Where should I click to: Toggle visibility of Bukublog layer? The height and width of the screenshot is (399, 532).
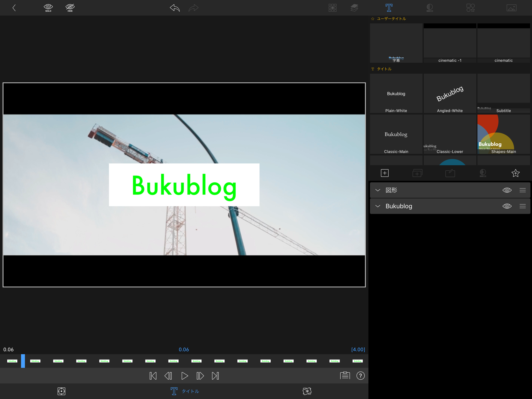point(507,206)
